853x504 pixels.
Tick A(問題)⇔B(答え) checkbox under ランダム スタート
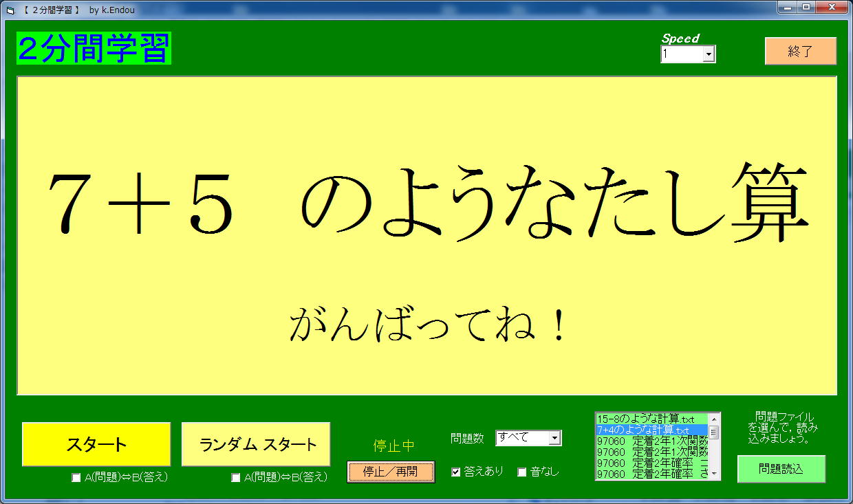tap(236, 478)
